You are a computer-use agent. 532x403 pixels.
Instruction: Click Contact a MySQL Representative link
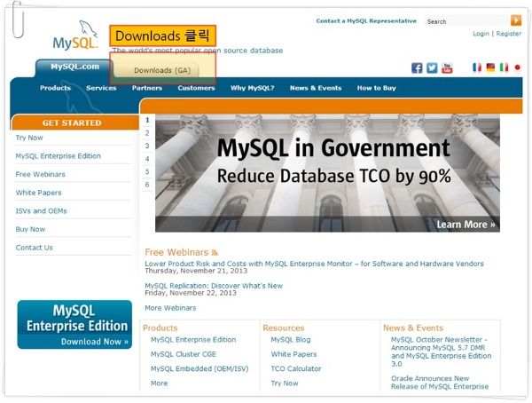[366, 21]
